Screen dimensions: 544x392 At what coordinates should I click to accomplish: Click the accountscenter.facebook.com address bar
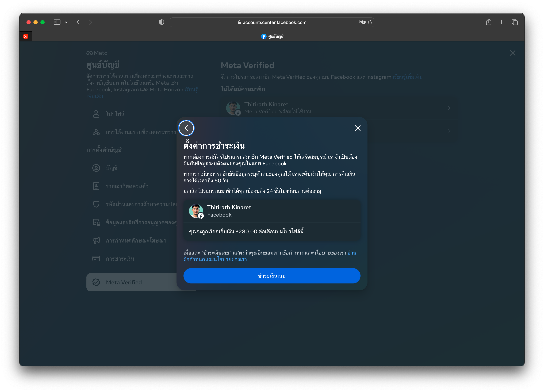(274, 22)
